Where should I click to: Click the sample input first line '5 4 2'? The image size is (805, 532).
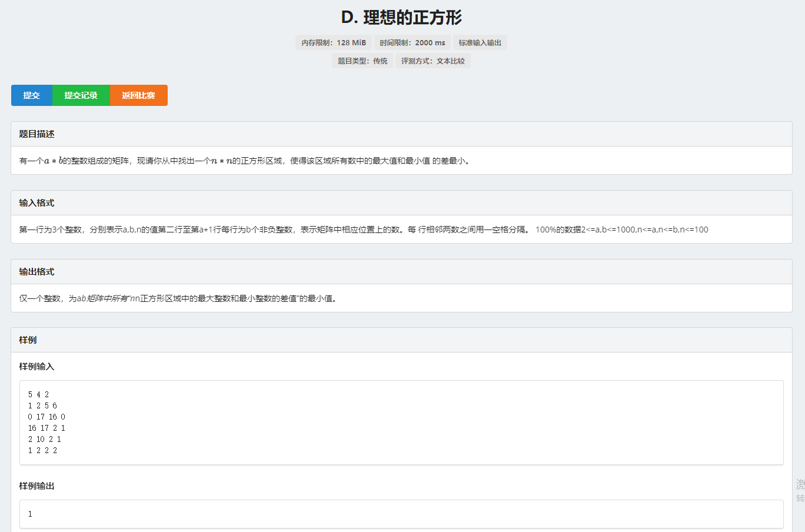tap(38, 394)
